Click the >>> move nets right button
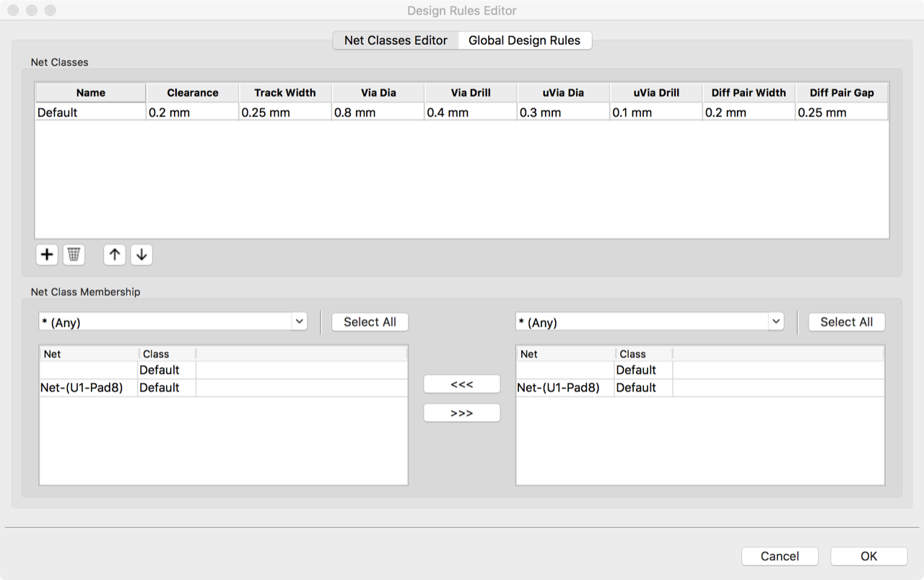 461,413
